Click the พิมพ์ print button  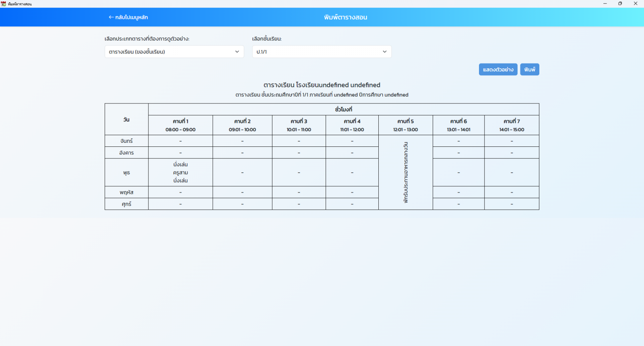click(530, 70)
